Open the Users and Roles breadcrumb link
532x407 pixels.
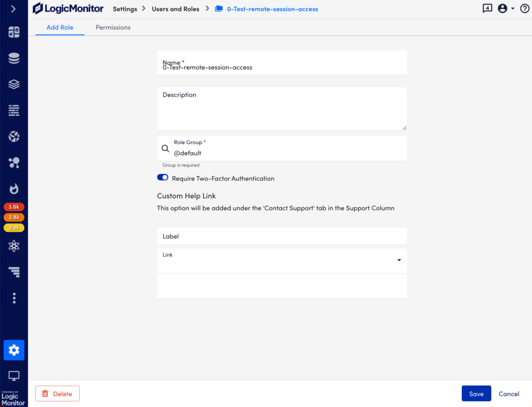tap(175, 8)
